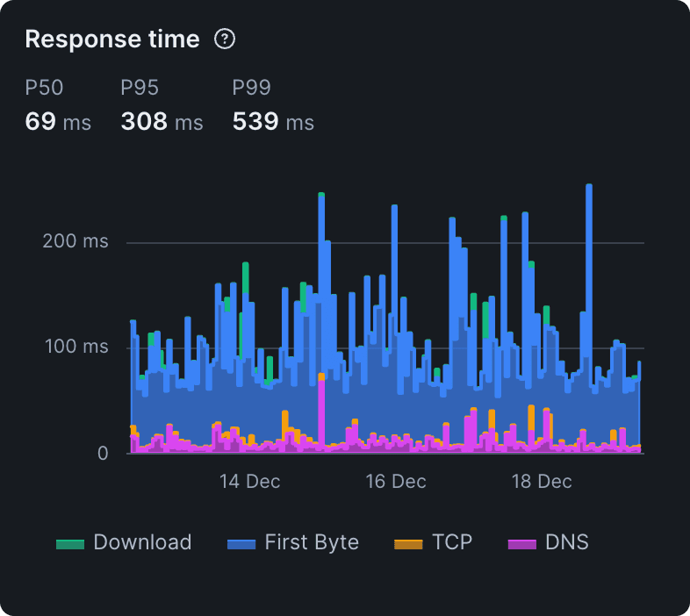Screen dimensions: 690x616
Task: Click the 14 Dec axis label
Action: [250, 482]
